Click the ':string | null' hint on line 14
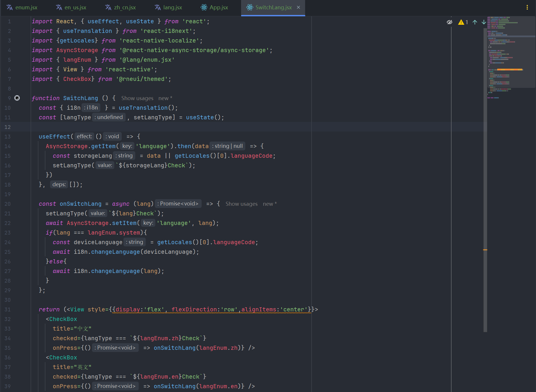The image size is (536, 392). pyautogui.click(x=227, y=146)
